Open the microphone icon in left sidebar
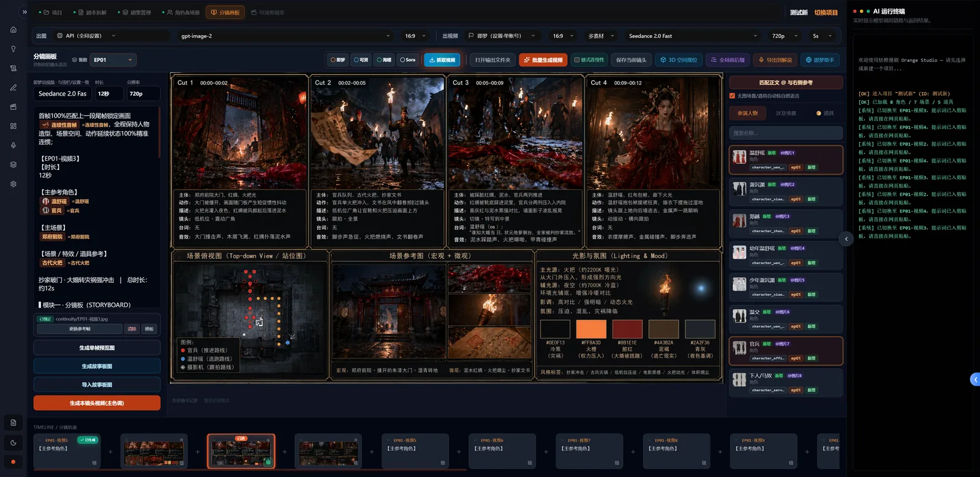980x477 pixels. (13, 145)
